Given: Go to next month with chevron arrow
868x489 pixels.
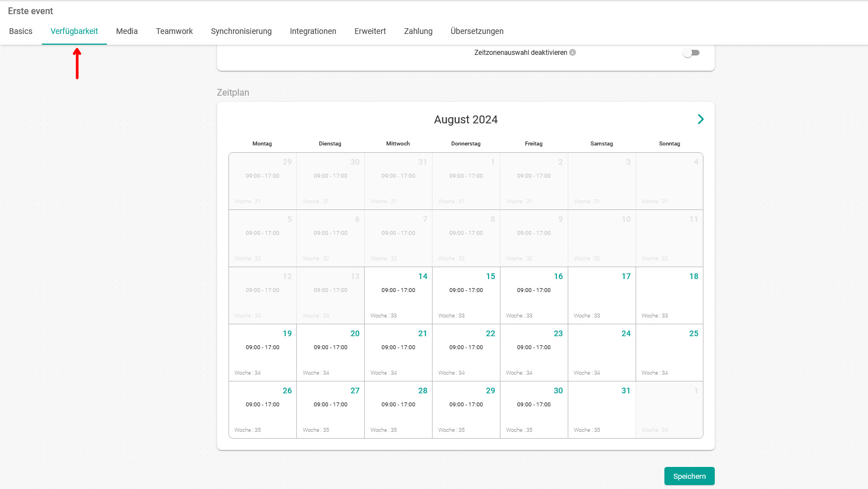Looking at the screenshot, I should [701, 119].
